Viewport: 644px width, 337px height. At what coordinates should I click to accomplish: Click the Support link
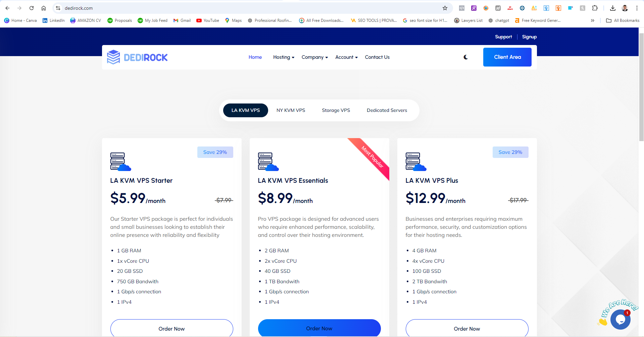point(503,37)
